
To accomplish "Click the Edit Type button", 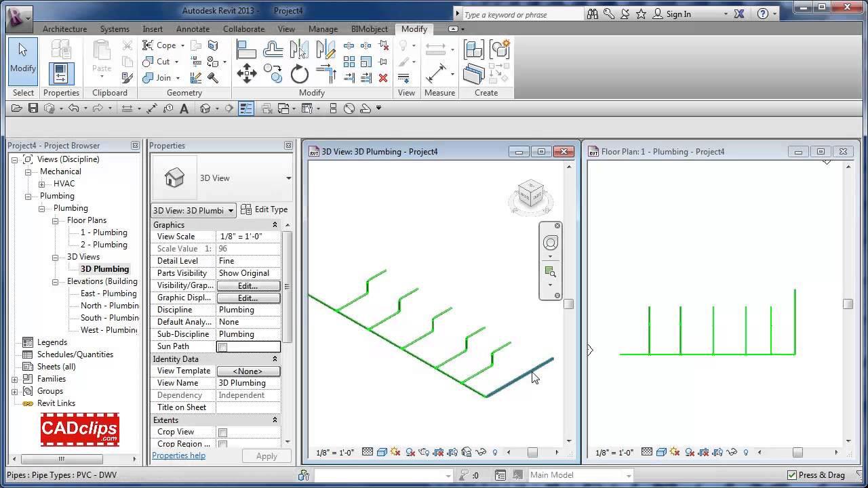I will click(x=264, y=209).
